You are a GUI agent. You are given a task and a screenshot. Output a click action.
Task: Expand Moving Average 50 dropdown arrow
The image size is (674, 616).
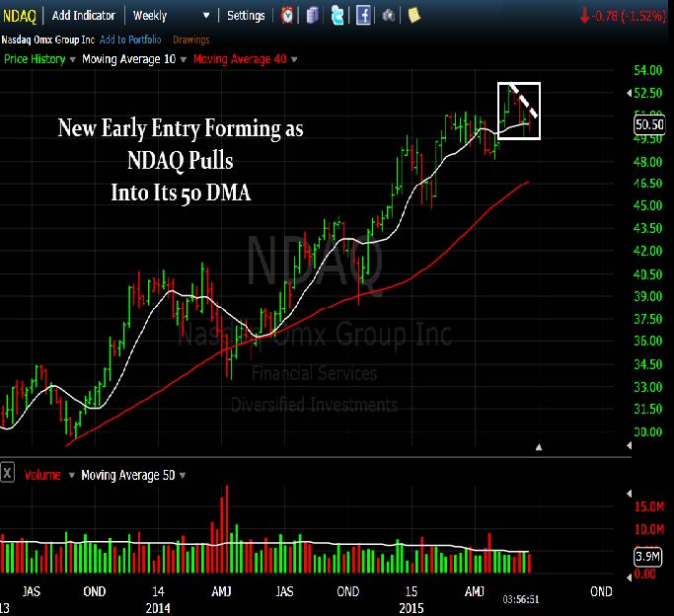[x=183, y=475]
